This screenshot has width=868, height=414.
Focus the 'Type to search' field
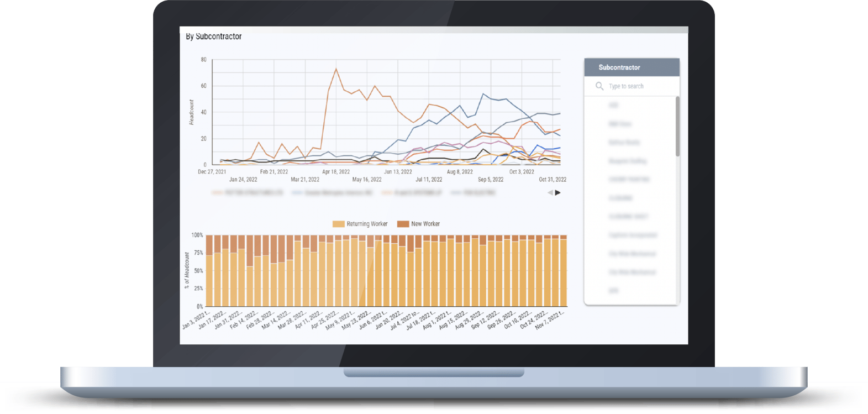(632, 86)
